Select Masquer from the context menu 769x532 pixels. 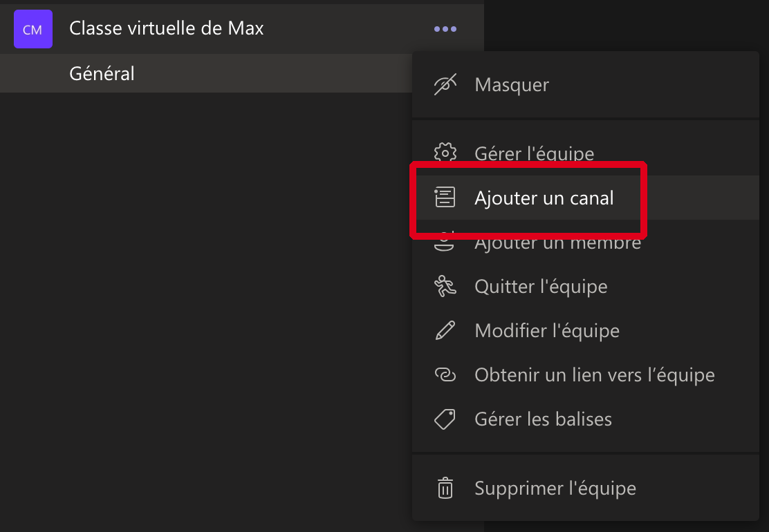pyautogui.click(x=586, y=85)
